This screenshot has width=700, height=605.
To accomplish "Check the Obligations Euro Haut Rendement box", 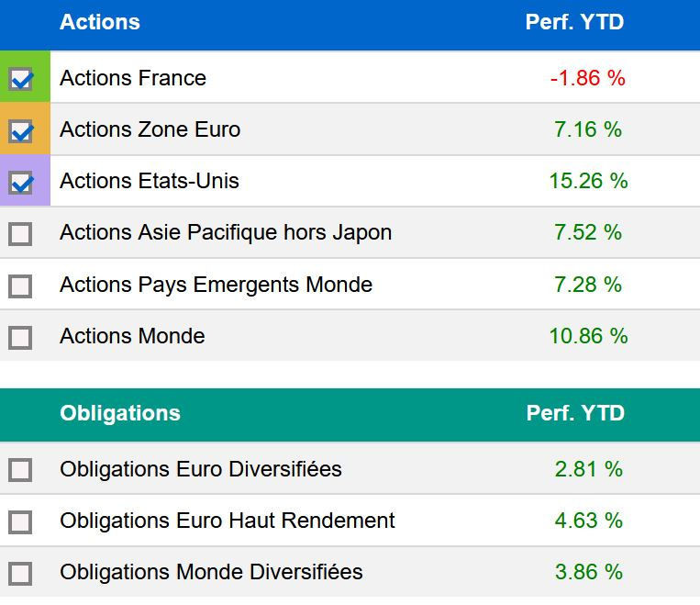I will (20, 521).
